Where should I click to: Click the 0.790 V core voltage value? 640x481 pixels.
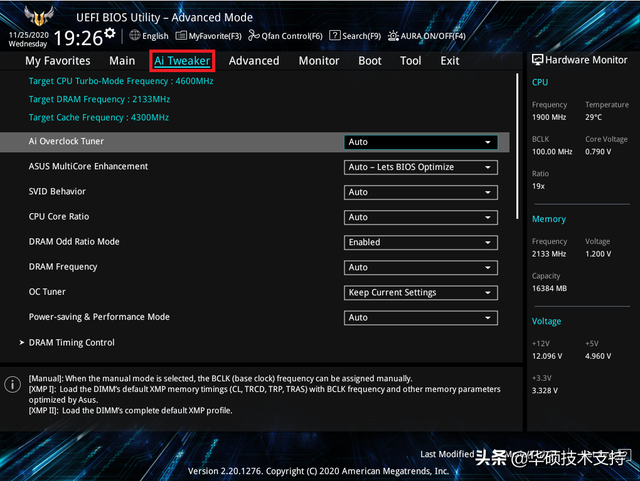point(598,152)
